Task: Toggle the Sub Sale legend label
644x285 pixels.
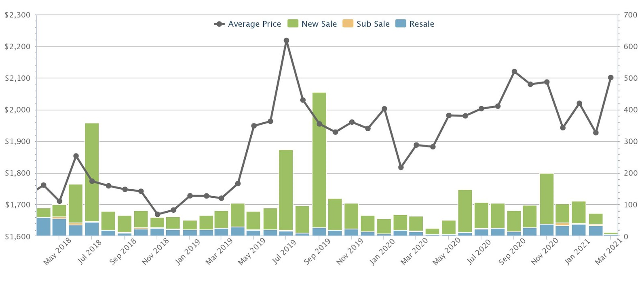Action: point(373,24)
